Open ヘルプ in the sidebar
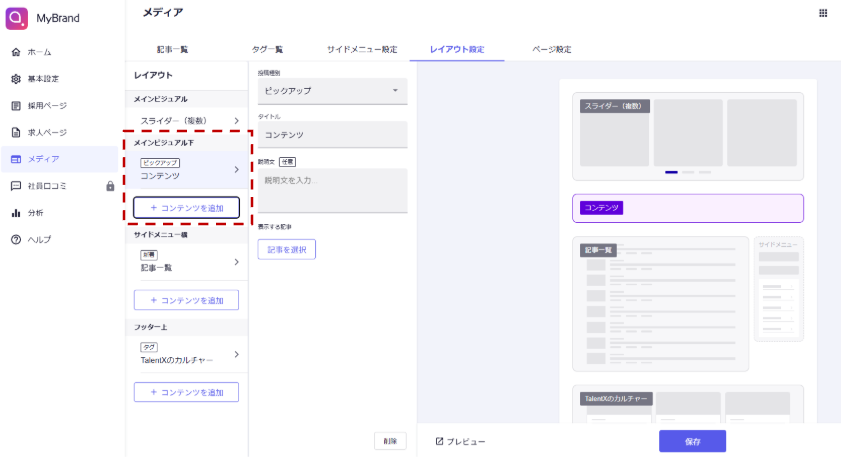The width and height of the screenshot is (842, 459). point(39,240)
